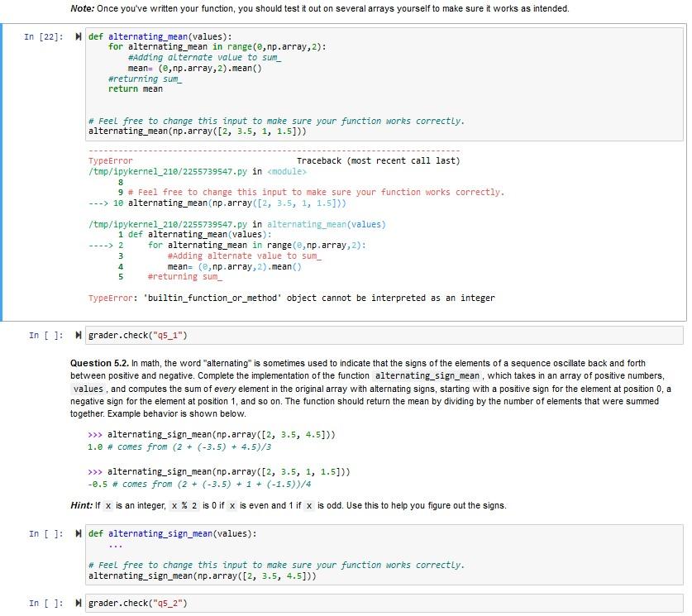The width and height of the screenshot is (692, 616).
Task: Click inside the alternating_mean code editor
Action: coord(384,84)
